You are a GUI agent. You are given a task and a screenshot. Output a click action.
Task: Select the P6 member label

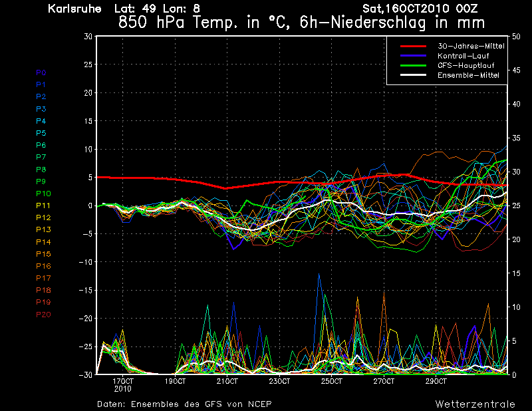point(41,145)
